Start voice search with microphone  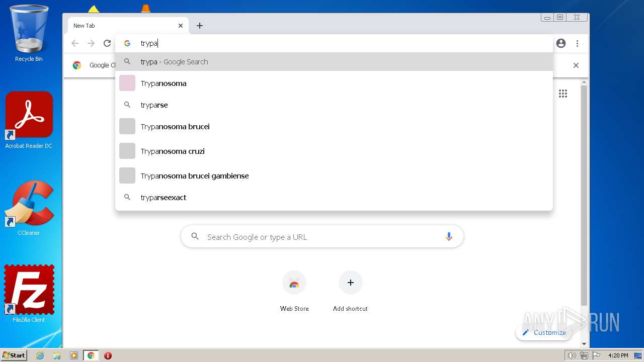[x=449, y=237]
